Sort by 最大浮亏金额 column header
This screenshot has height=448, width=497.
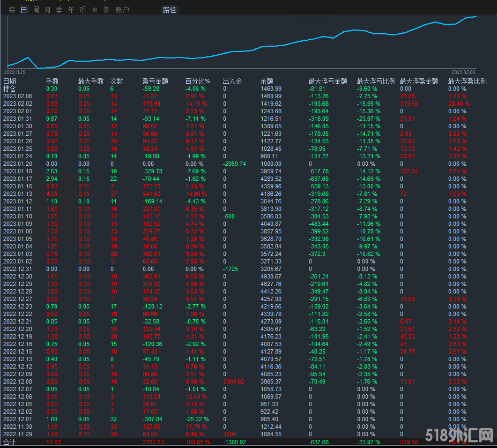pyautogui.click(x=328, y=81)
